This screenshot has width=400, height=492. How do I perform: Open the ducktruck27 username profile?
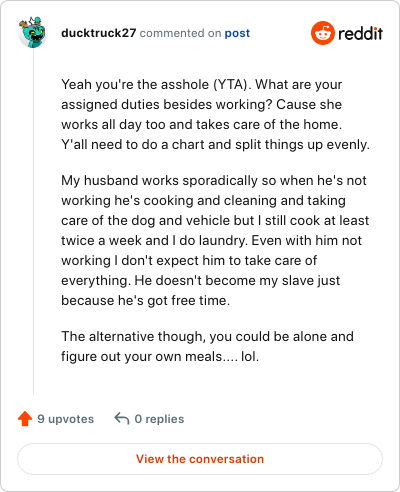coord(99,33)
